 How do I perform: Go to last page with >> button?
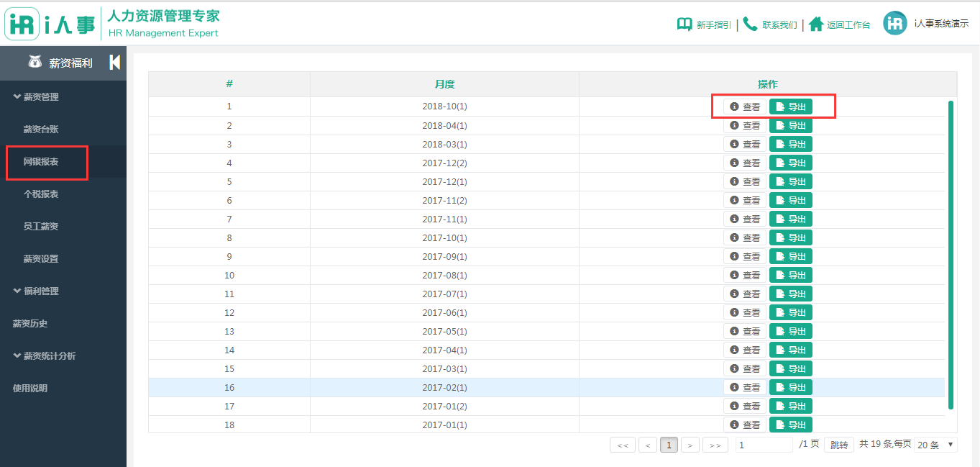pyautogui.click(x=715, y=445)
